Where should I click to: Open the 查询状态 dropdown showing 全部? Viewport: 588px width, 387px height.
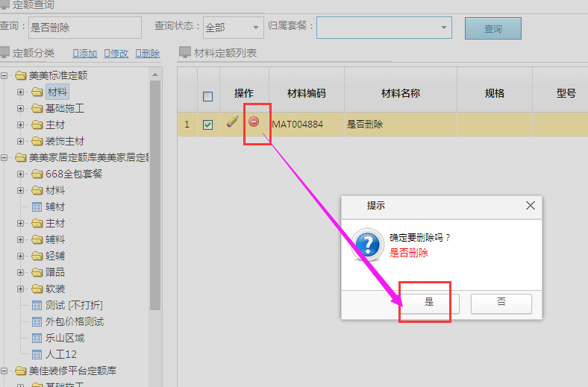tap(233, 28)
